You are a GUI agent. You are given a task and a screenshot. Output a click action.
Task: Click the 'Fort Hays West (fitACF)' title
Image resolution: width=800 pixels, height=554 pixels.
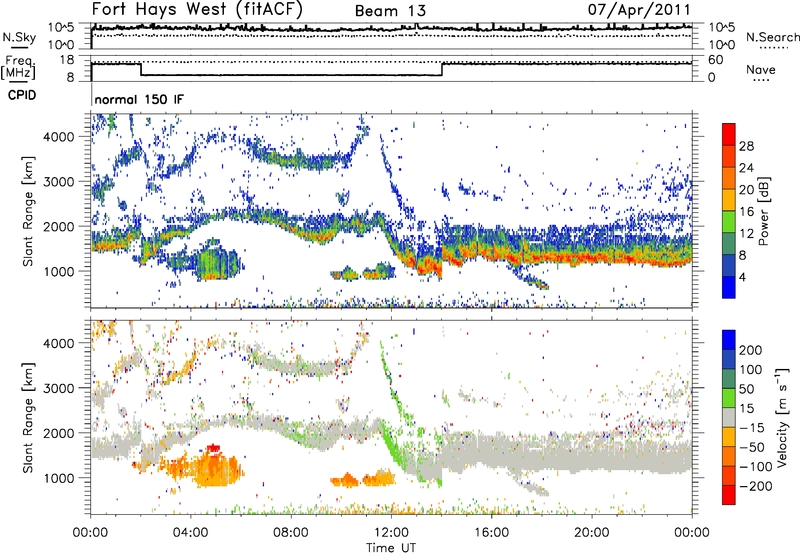tap(197, 9)
